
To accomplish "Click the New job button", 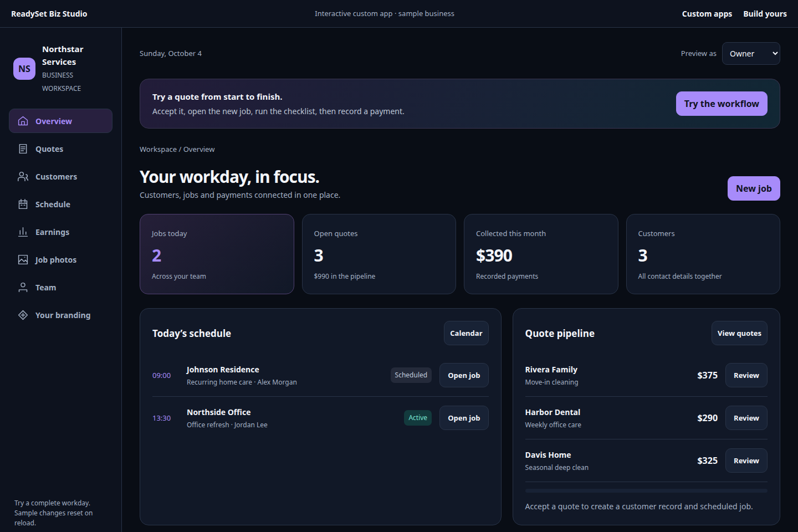I will pyautogui.click(x=754, y=188).
